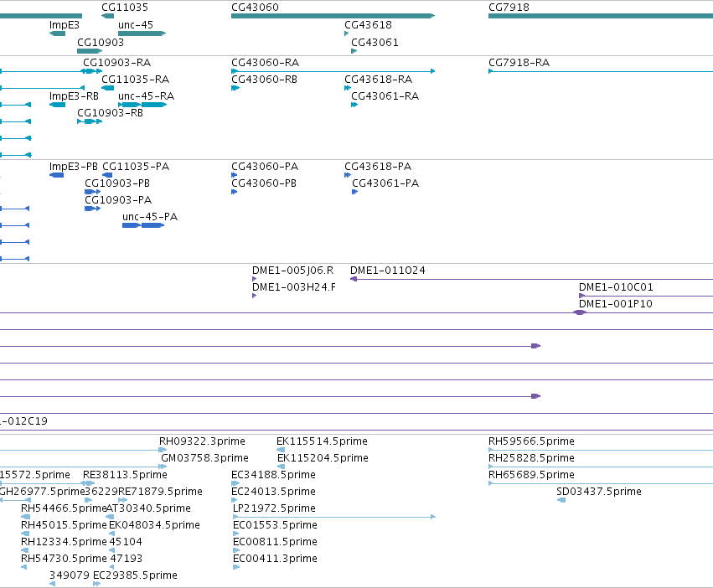Click EST label RH09322.3prime
This screenshot has width=713, height=588.
click(202, 441)
